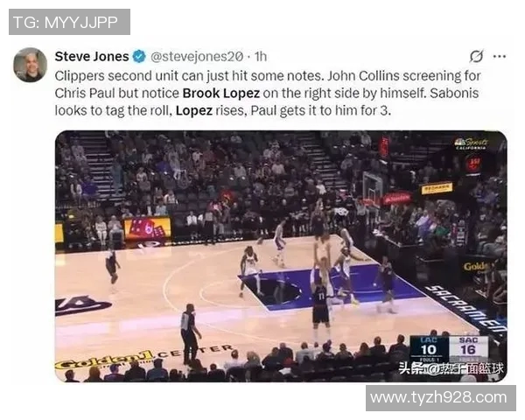Play the embedded basketball video

pos(281,256)
